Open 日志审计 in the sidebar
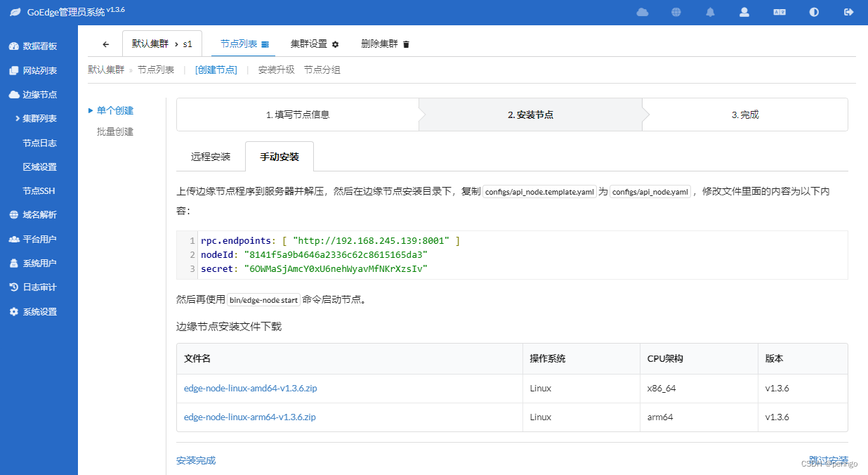Screen dimensions: 868x475 click(x=39, y=287)
